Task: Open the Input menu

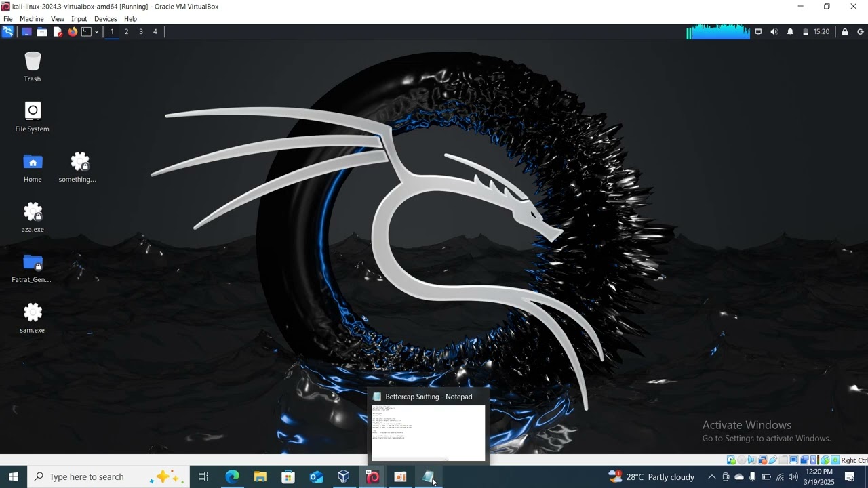Action: coord(79,19)
